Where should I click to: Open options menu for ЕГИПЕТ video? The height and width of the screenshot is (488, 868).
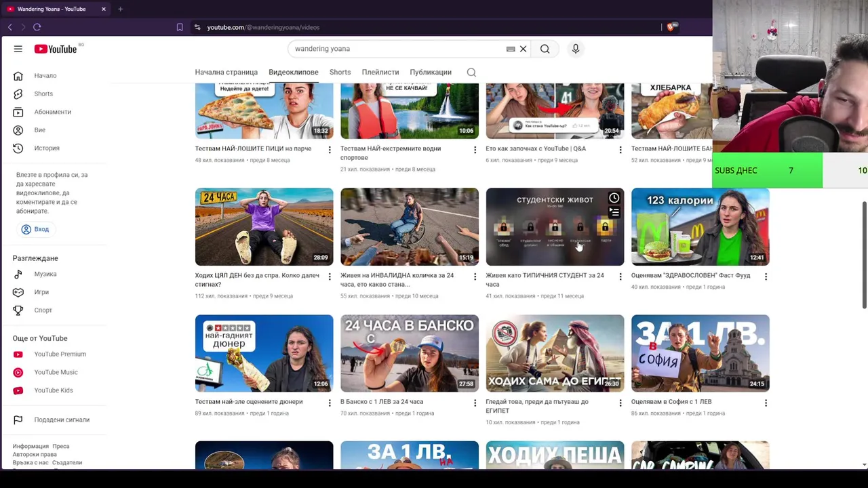coord(620,403)
